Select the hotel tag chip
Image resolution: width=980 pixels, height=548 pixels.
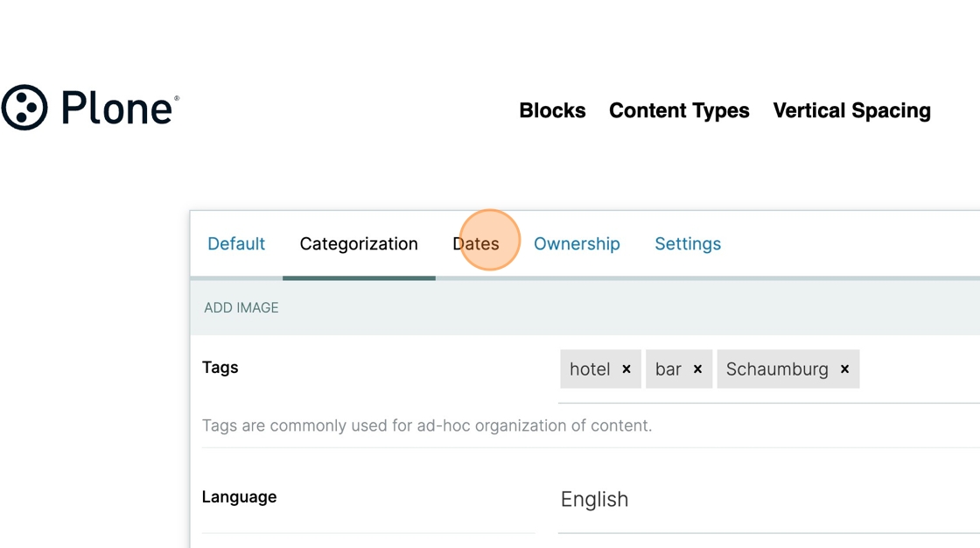[600, 369]
